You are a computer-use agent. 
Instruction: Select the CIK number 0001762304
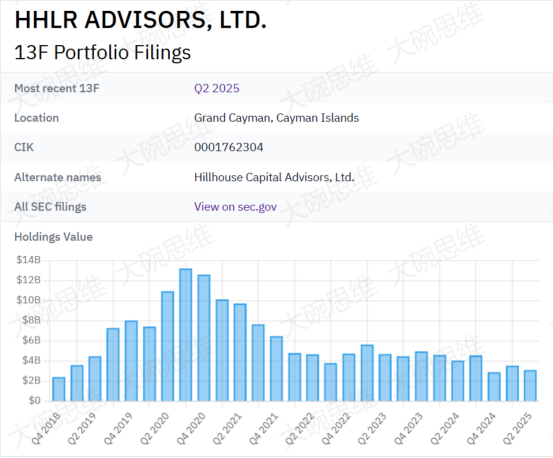pos(229,147)
